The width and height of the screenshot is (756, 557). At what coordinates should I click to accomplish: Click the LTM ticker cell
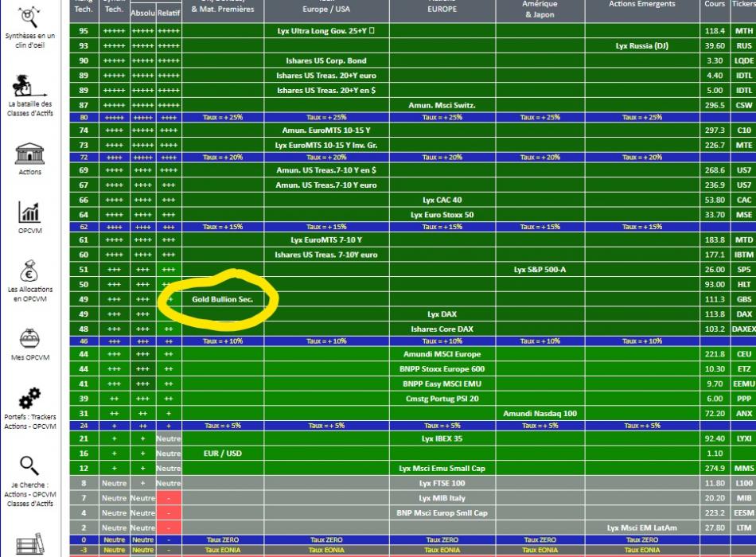[743, 528]
